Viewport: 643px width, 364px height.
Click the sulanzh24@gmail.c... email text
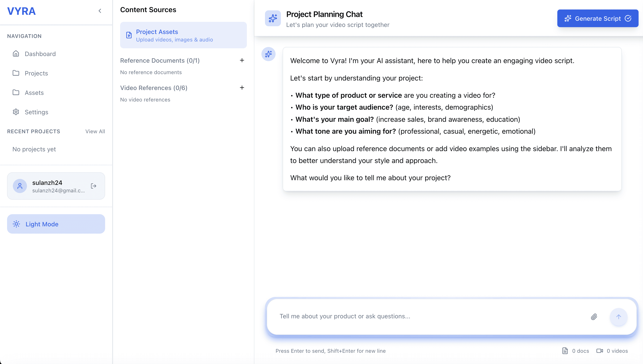pos(59,191)
